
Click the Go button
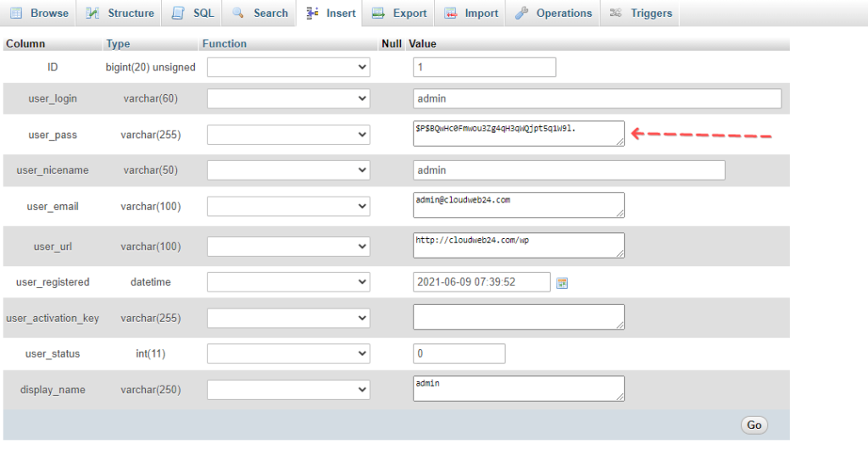754,425
